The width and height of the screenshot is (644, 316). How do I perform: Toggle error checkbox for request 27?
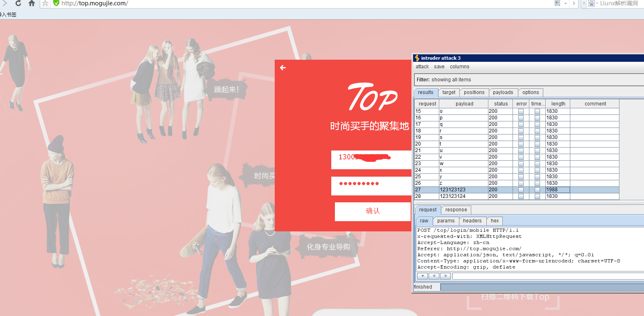point(521,190)
